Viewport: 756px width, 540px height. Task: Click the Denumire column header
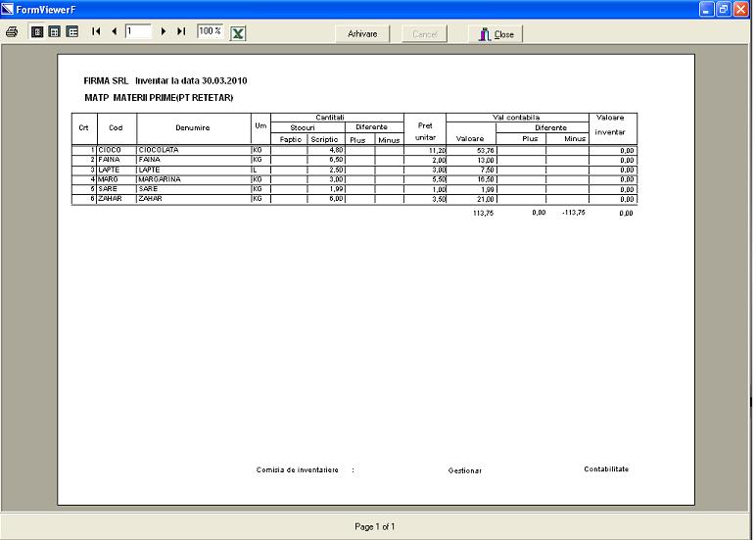(193, 127)
